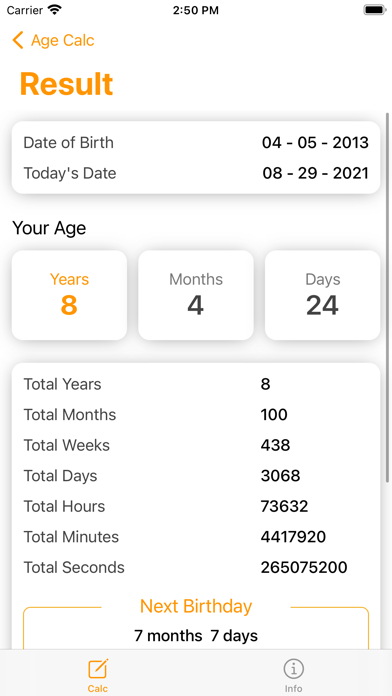This screenshot has height=696, width=392.
Task: Tap the back chevron icon
Action: tap(18, 40)
